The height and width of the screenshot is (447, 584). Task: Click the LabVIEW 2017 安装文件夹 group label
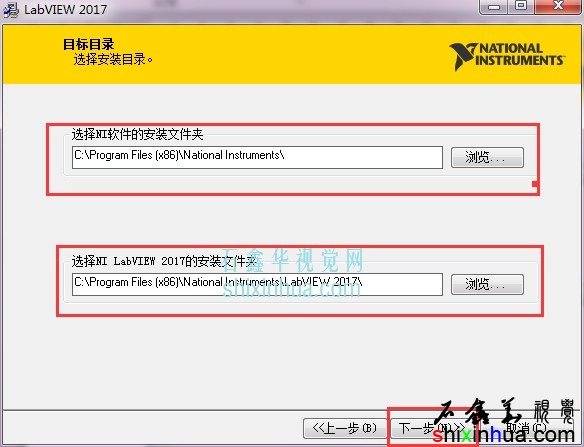[x=164, y=261]
